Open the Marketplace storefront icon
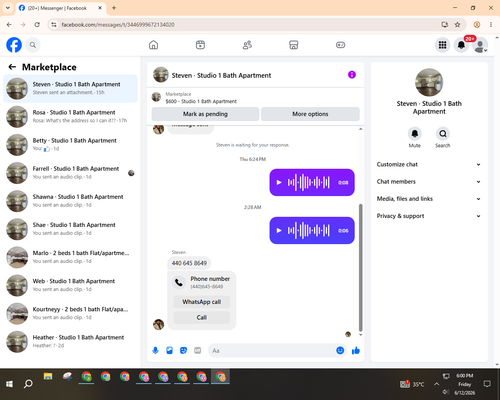This screenshot has width=500, height=400. point(294,45)
